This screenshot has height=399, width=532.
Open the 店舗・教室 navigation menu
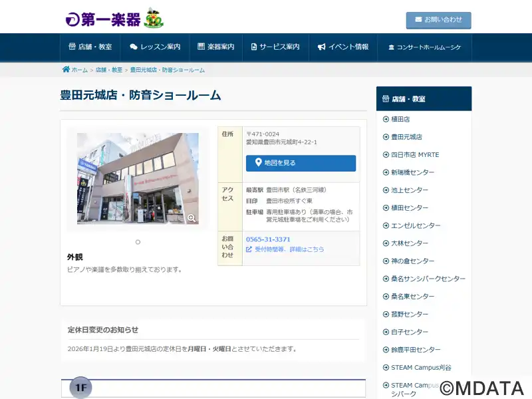90,47
